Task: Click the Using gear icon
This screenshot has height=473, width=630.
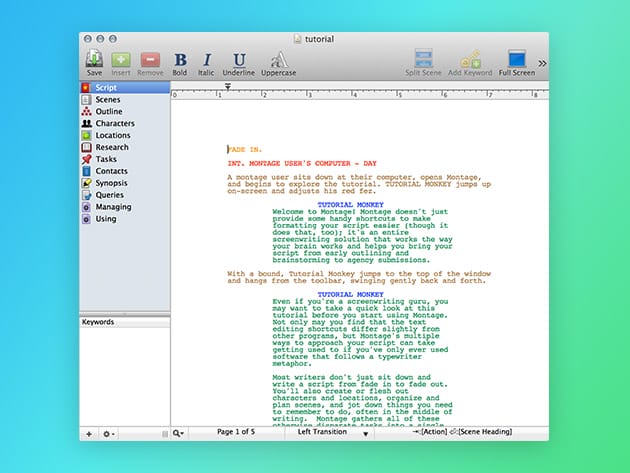Action: [x=86, y=219]
